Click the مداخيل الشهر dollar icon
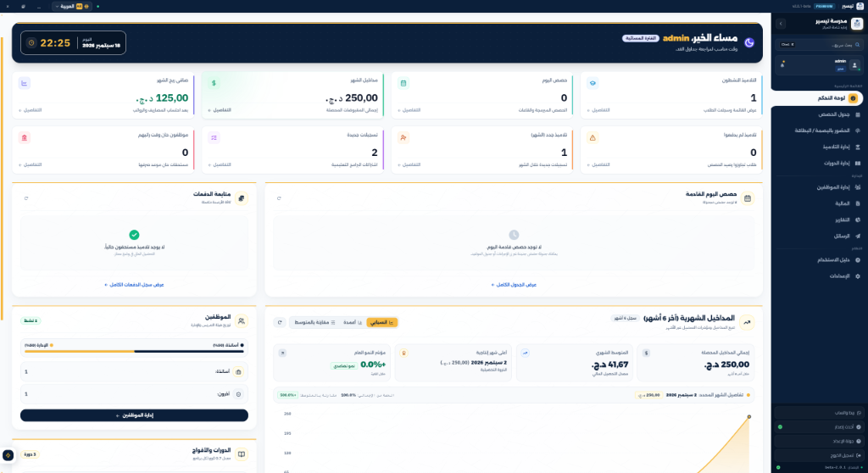 214,83
